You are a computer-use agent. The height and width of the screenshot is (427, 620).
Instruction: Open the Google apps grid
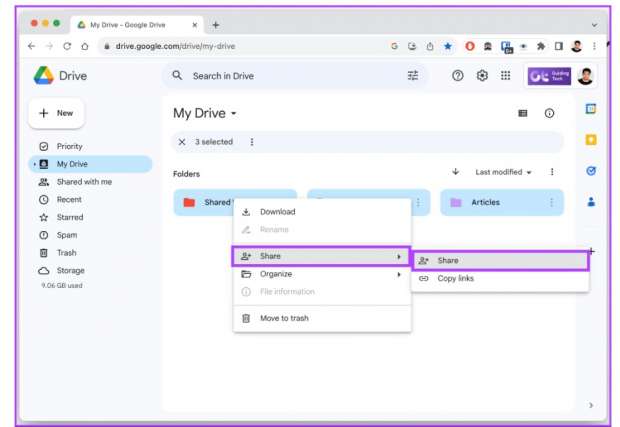506,76
